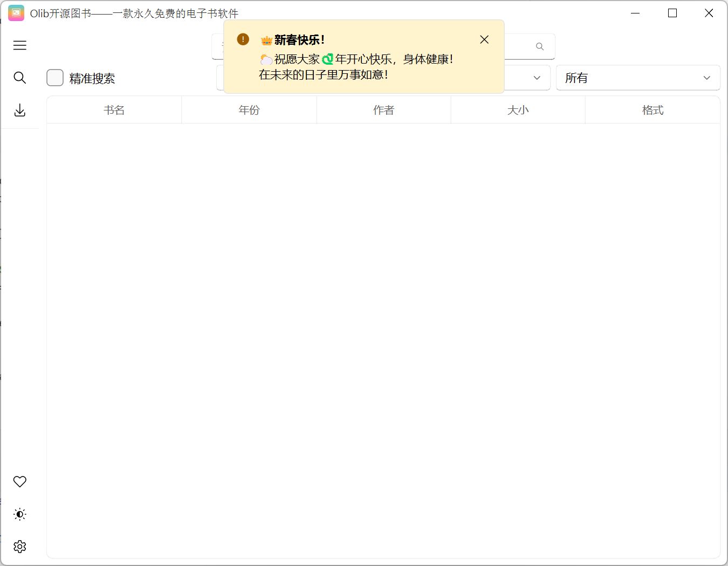Expand the middle filter combo box
The image size is (728, 566).
tap(536, 78)
